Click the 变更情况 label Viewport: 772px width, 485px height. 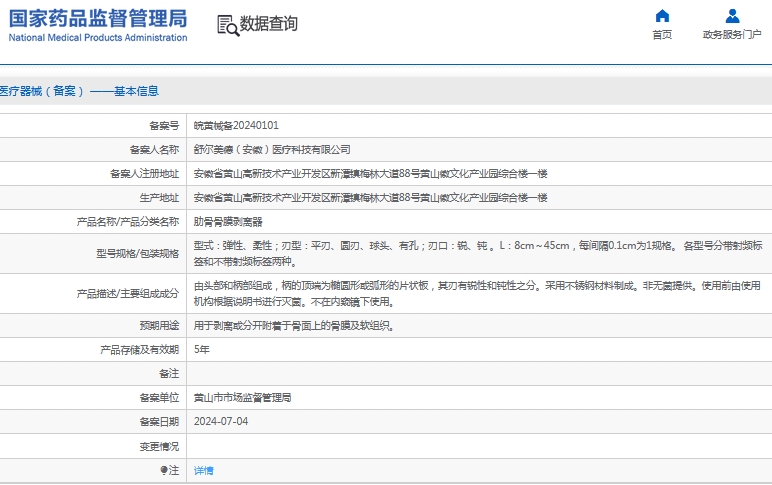(x=159, y=447)
